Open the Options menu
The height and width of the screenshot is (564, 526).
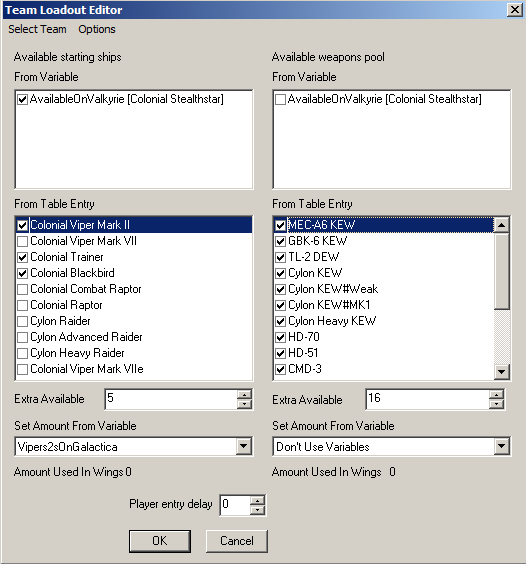(97, 29)
